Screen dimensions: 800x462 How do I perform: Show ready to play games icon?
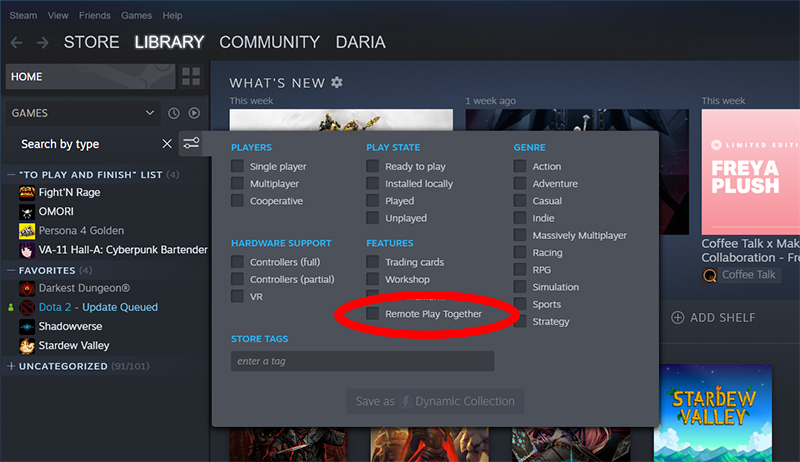point(194,113)
